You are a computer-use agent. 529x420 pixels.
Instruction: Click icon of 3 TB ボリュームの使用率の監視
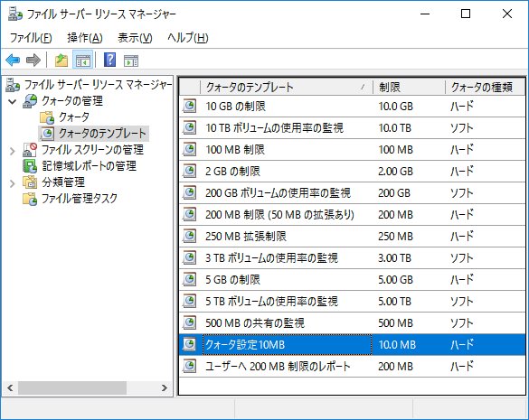tap(189, 257)
